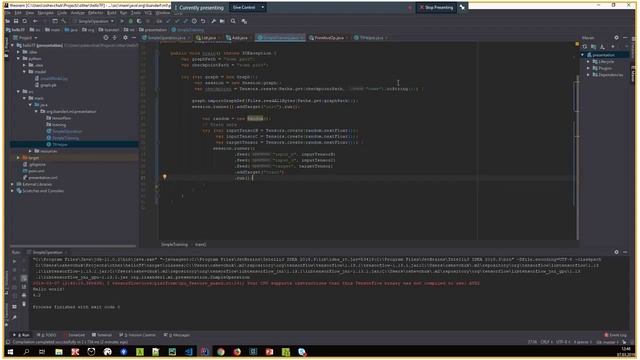Screen dimensions: 640x360
Task: Open the VCS menu
Action: (148, 13)
